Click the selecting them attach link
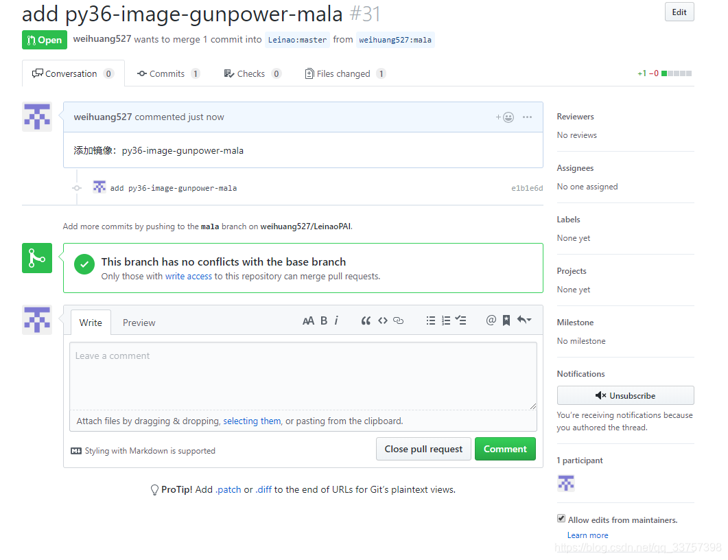 pyautogui.click(x=252, y=421)
